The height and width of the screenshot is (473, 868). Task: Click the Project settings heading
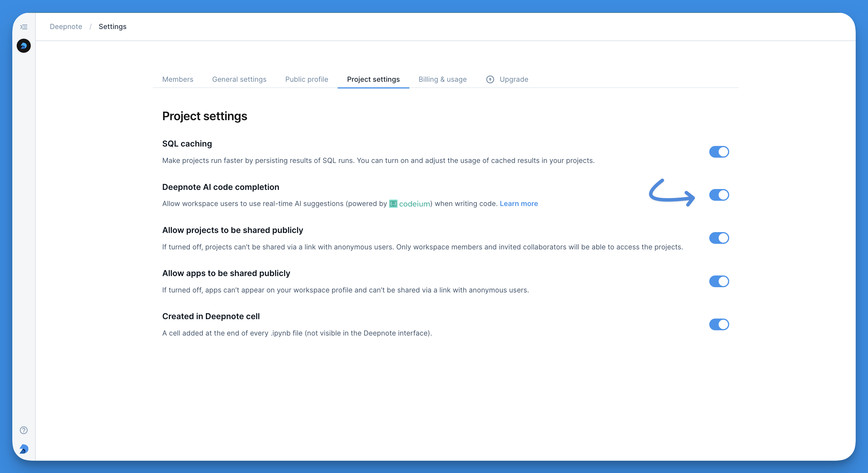[x=204, y=116]
